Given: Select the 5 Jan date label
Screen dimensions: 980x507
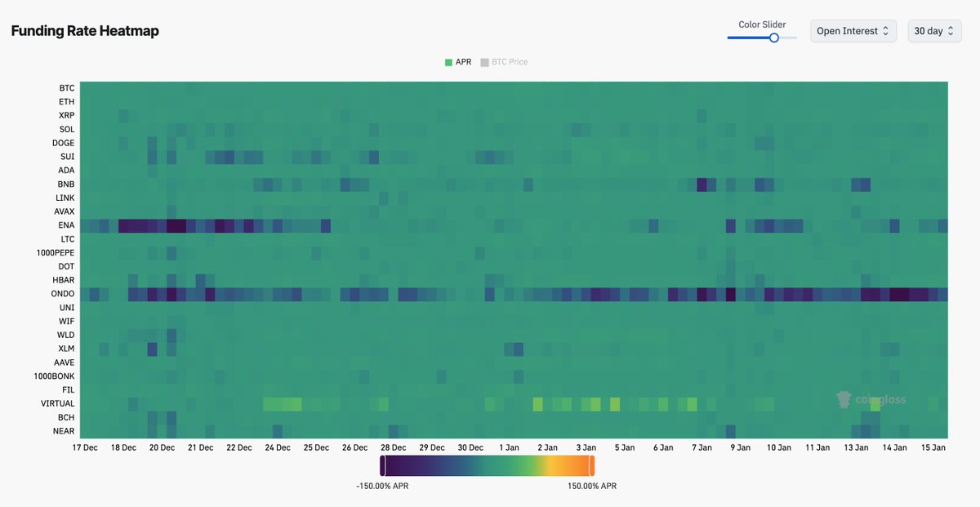Looking at the screenshot, I should click(625, 447).
